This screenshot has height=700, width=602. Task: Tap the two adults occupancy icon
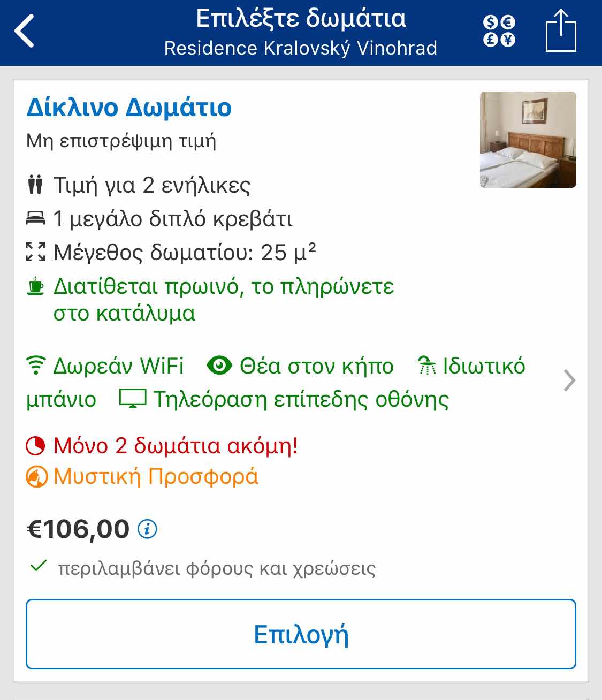[x=35, y=185]
